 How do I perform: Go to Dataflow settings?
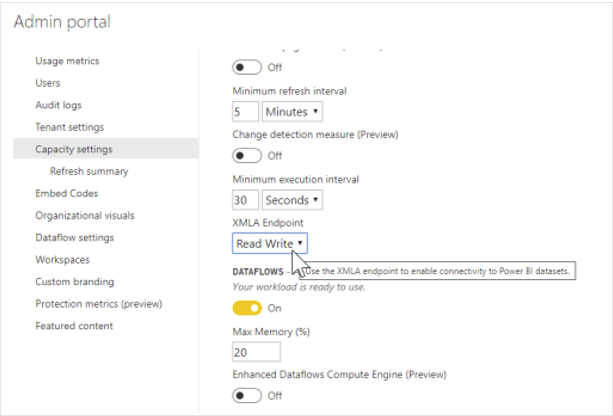click(x=75, y=237)
